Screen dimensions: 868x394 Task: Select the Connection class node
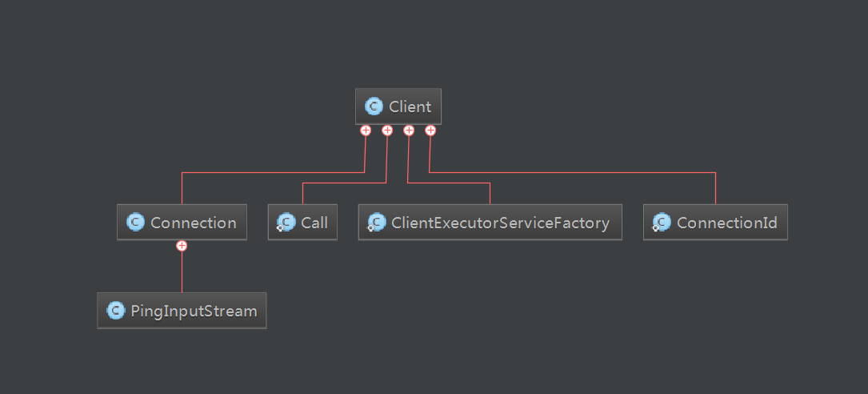pos(182,222)
